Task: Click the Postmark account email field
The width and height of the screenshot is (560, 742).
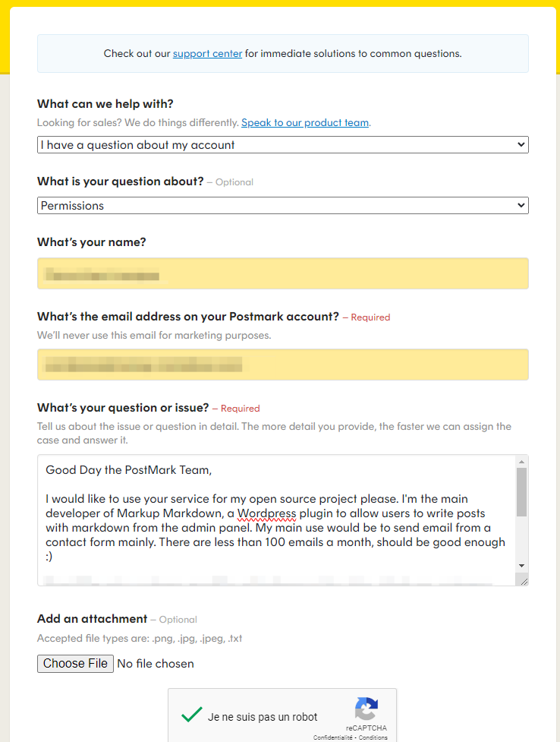Action: point(282,365)
